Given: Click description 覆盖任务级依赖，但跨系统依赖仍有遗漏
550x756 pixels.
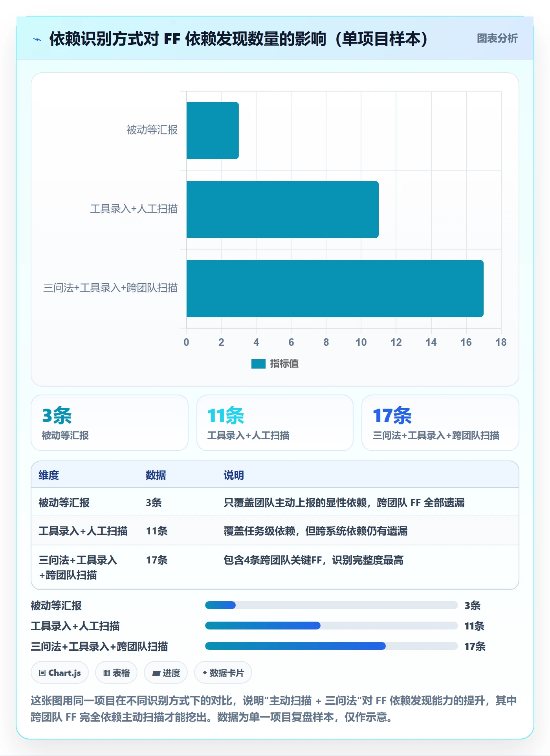Looking at the screenshot, I should coord(315,531).
